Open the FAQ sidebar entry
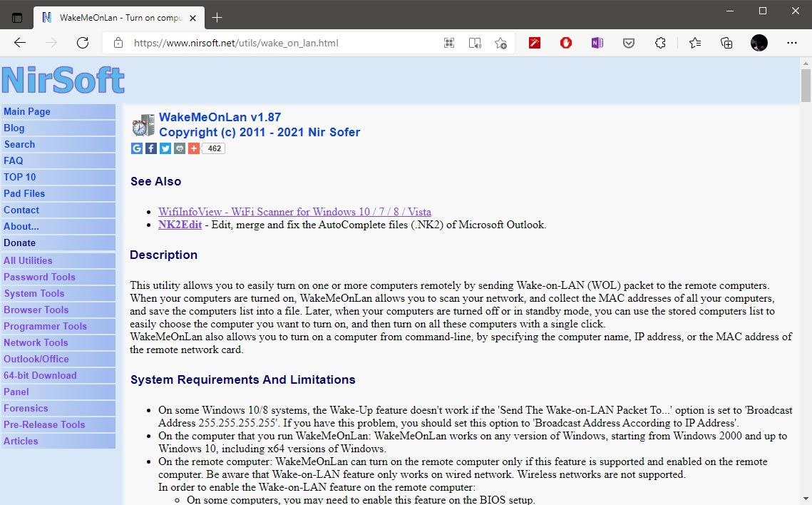The width and height of the screenshot is (812, 505). (14, 160)
